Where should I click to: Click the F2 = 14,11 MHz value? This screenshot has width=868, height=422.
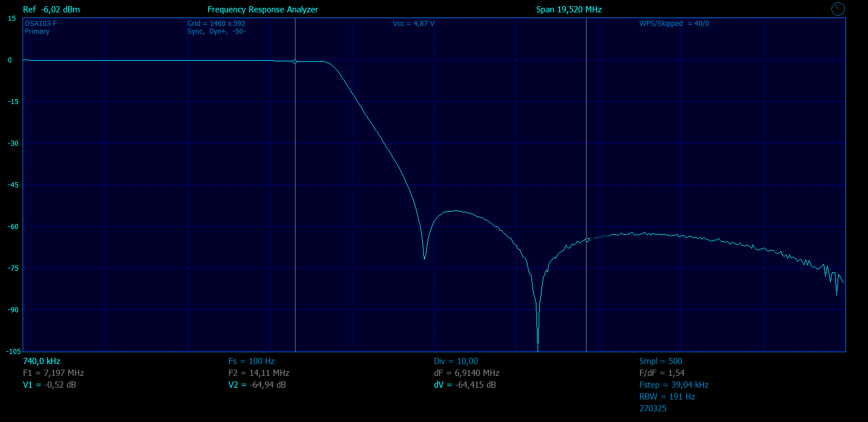tap(259, 373)
